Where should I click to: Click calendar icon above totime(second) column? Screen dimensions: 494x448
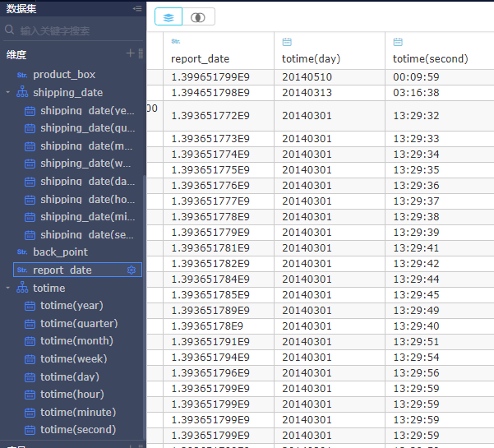coord(398,42)
